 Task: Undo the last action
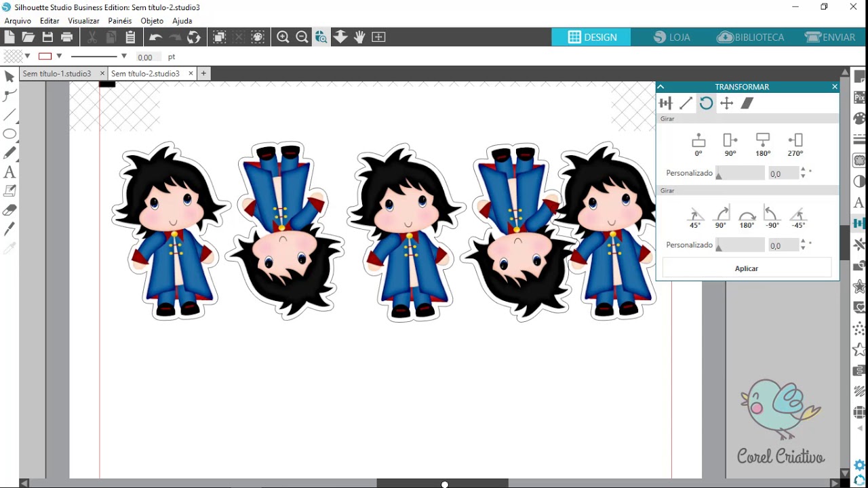click(x=155, y=37)
